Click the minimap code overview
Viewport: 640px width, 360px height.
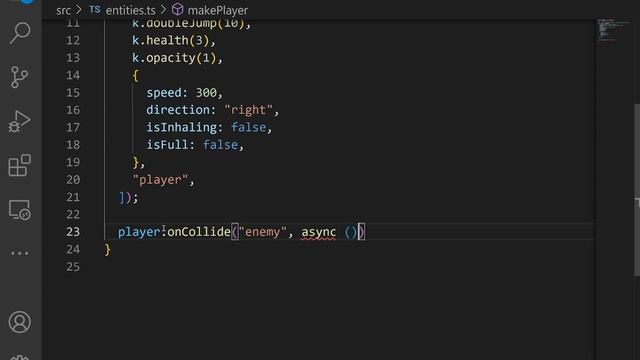613,30
